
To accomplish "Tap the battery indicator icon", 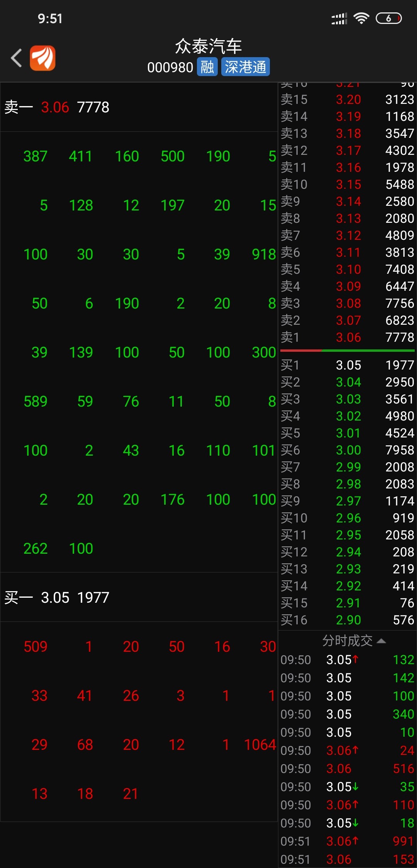I will click(x=389, y=18).
